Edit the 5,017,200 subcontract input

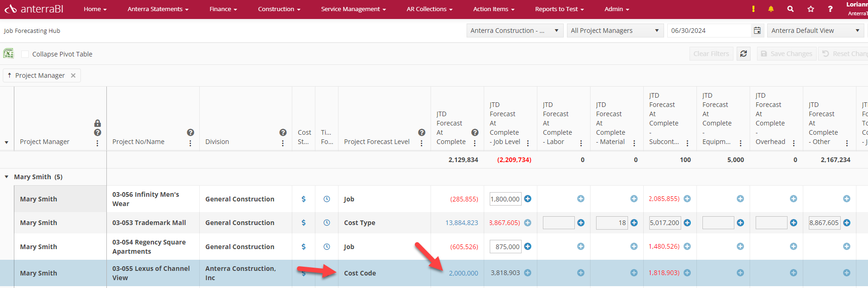pos(665,223)
